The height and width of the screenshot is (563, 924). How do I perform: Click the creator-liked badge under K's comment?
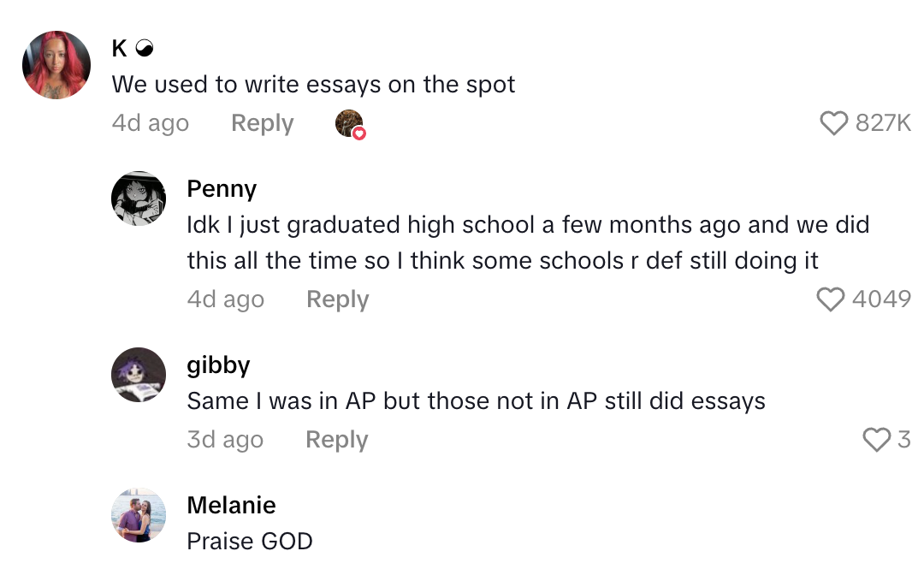click(349, 123)
